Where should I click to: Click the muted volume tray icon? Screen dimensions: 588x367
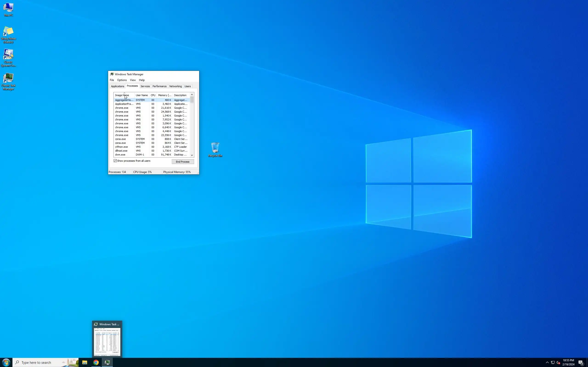(558, 362)
